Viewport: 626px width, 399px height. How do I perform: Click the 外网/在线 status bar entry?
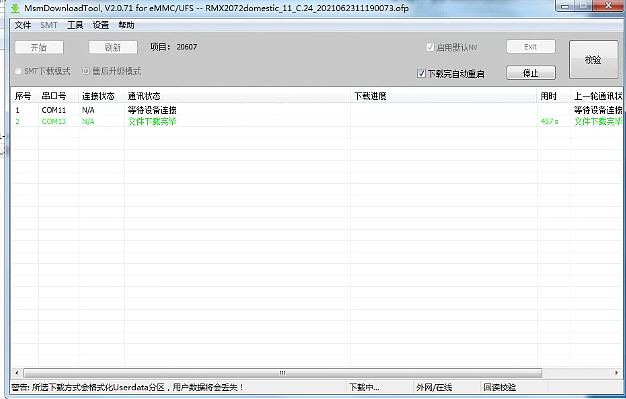(x=434, y=387)
